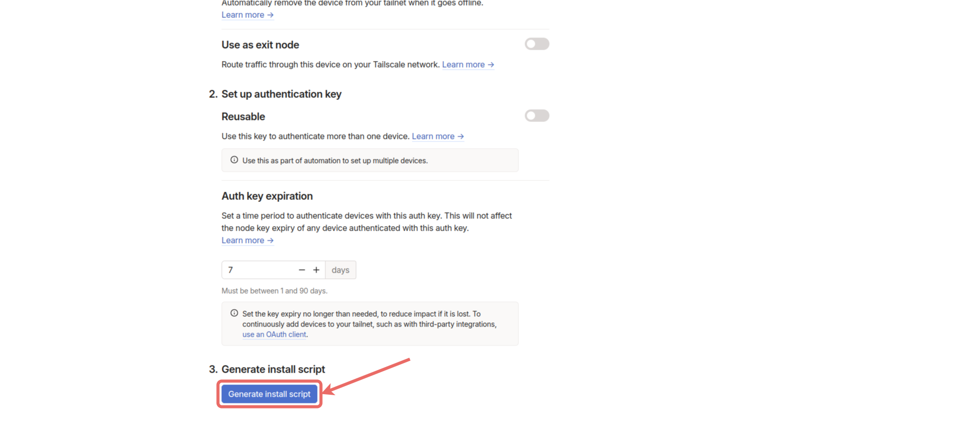Click the 'Auth key expiration' heading
The height and width of the screenshot is (448, 980).
click(267, 196)
